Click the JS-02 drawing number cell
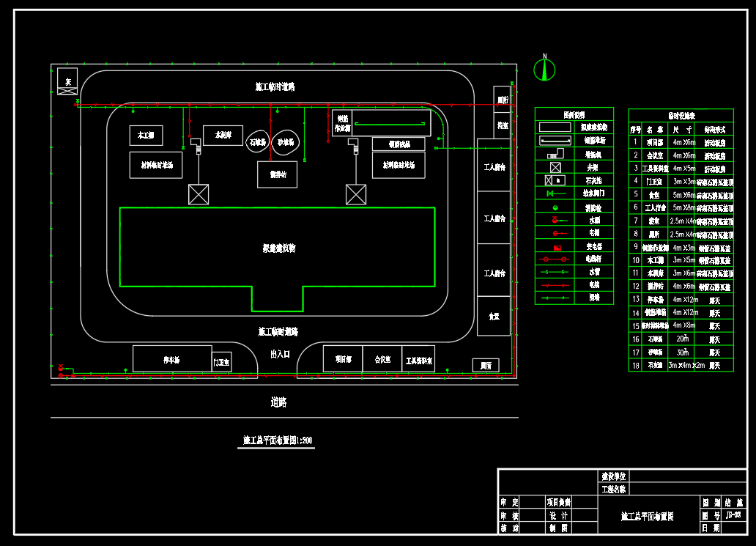Viewport: 756px width, 546px height. 733,514
